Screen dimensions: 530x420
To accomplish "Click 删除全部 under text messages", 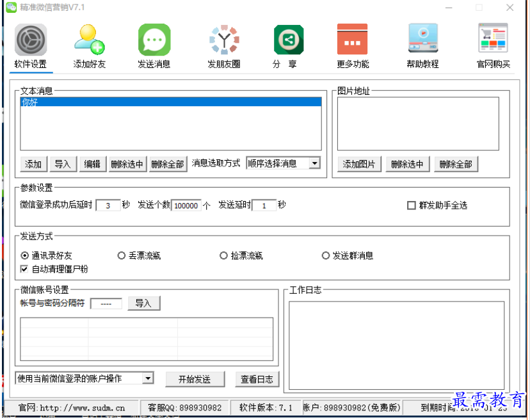I will (x=168, y=165).
